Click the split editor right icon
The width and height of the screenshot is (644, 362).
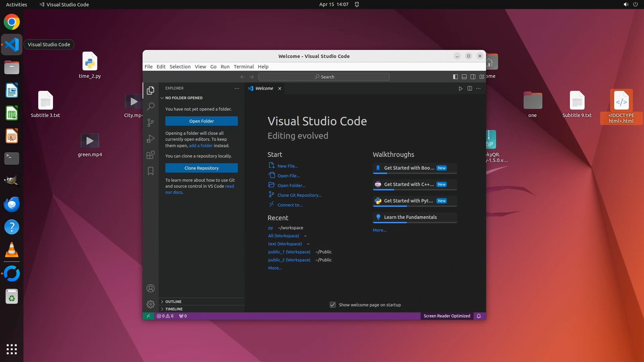coord(470,88)
